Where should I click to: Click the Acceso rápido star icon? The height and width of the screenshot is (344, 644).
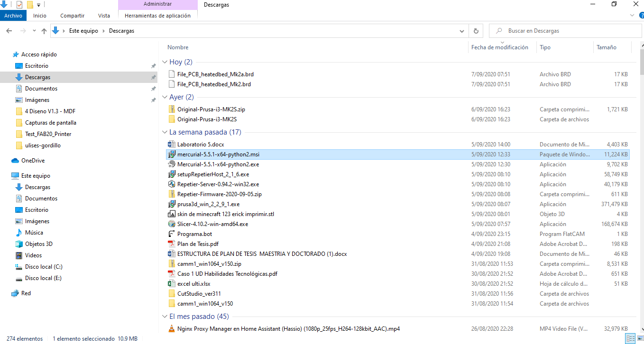(16, 54)
